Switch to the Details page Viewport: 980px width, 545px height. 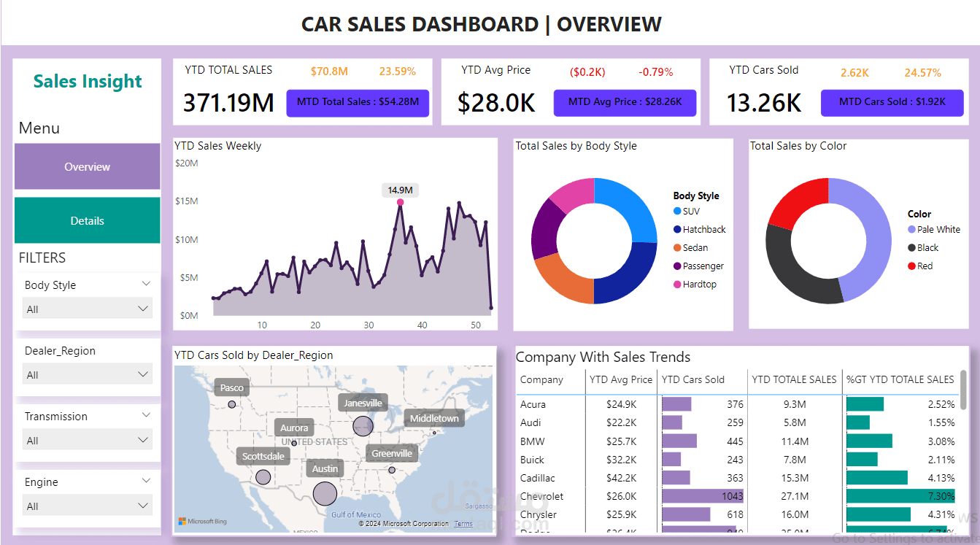[87, 220]
